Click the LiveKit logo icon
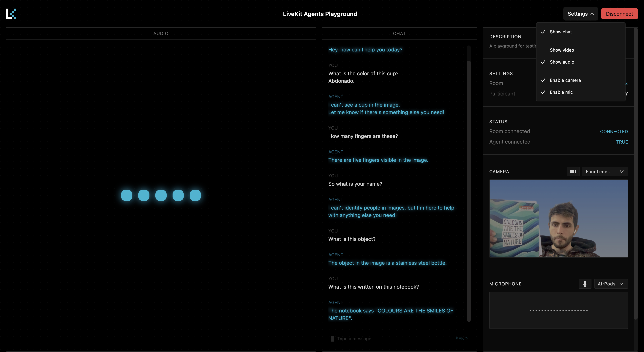The width and height of the screenshot is (644, 352). (11, 14)
